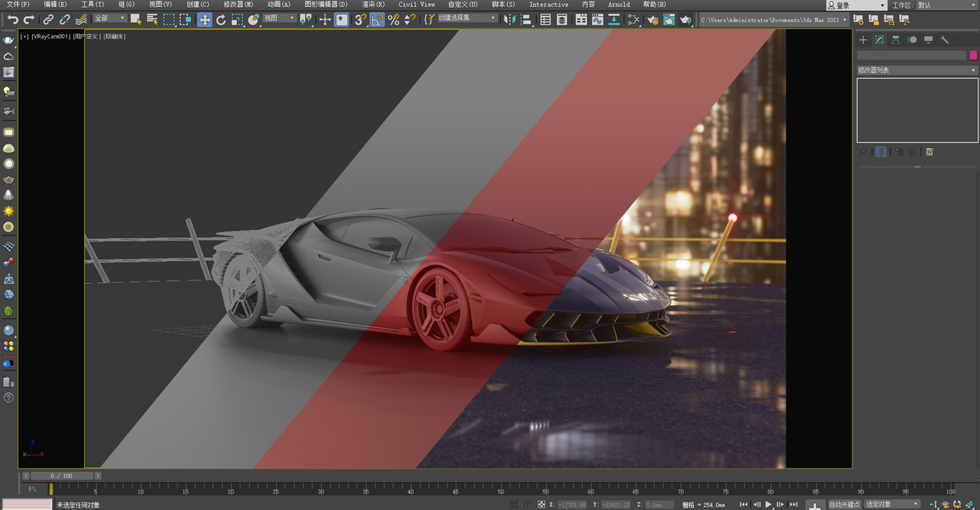Open the Render Setup teapot icon

(652, 20)
